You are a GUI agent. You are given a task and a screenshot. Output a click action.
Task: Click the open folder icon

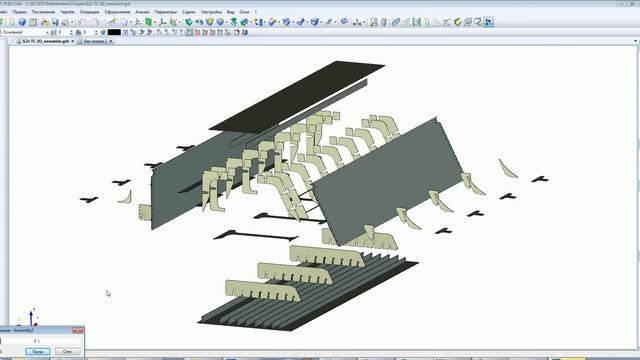point(44,22)
